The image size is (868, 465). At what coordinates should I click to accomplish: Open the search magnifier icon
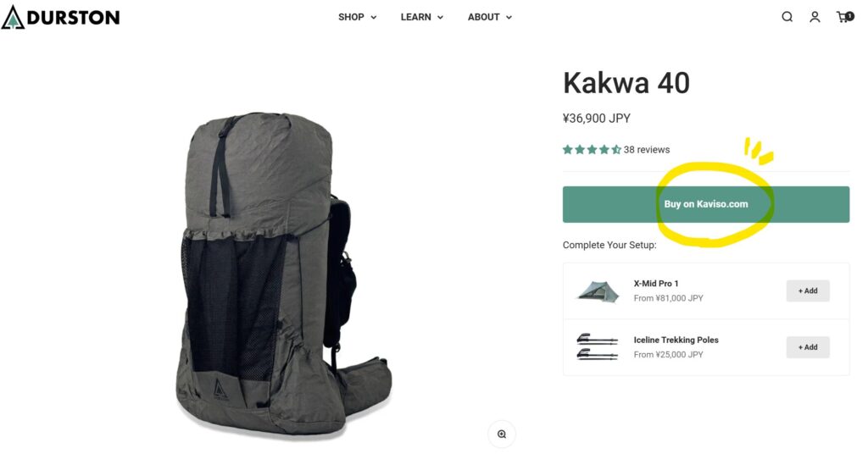point(787,17)
